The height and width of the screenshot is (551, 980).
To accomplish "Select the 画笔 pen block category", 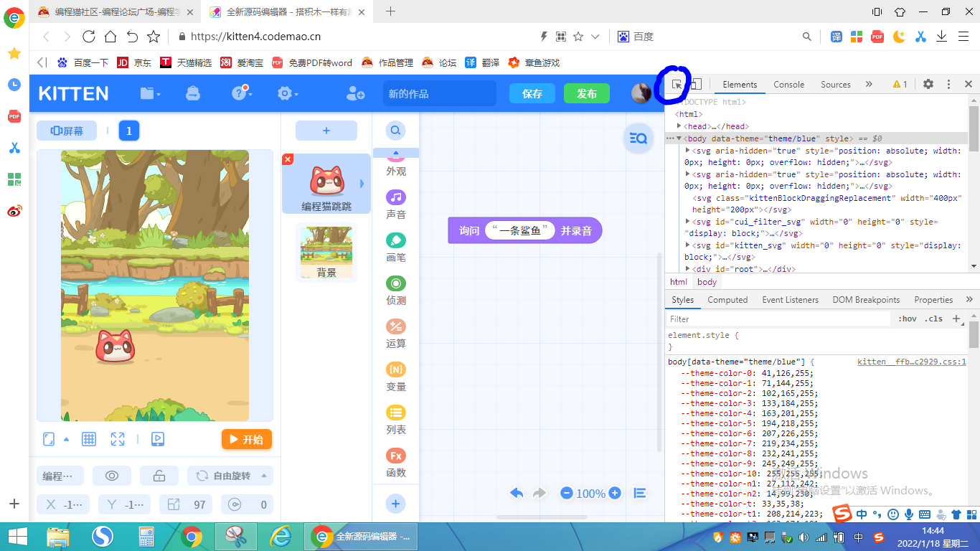I will click(x=396, y=248).
